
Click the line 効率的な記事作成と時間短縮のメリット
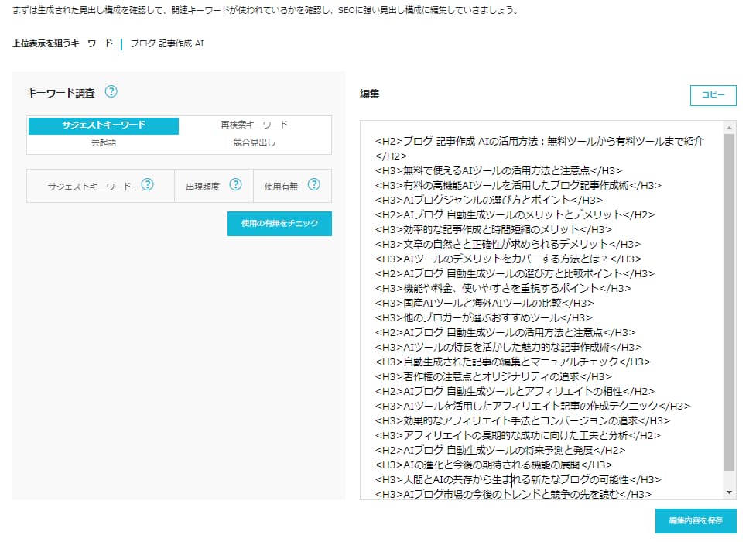pyautogui.click(x=494, y=230)
